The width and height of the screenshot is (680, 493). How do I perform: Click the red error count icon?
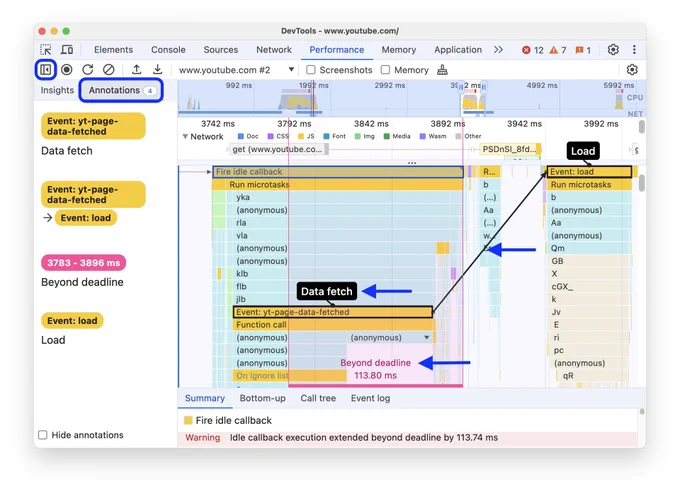coord(526,50)
